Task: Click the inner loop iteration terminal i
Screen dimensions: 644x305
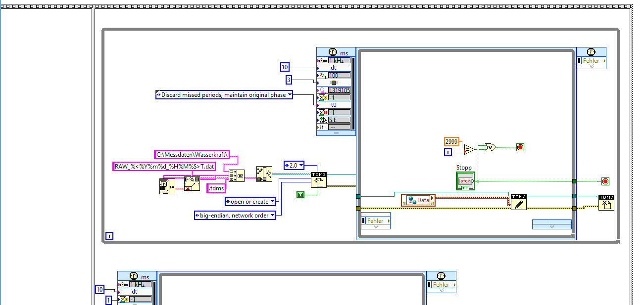Action: 448,152
